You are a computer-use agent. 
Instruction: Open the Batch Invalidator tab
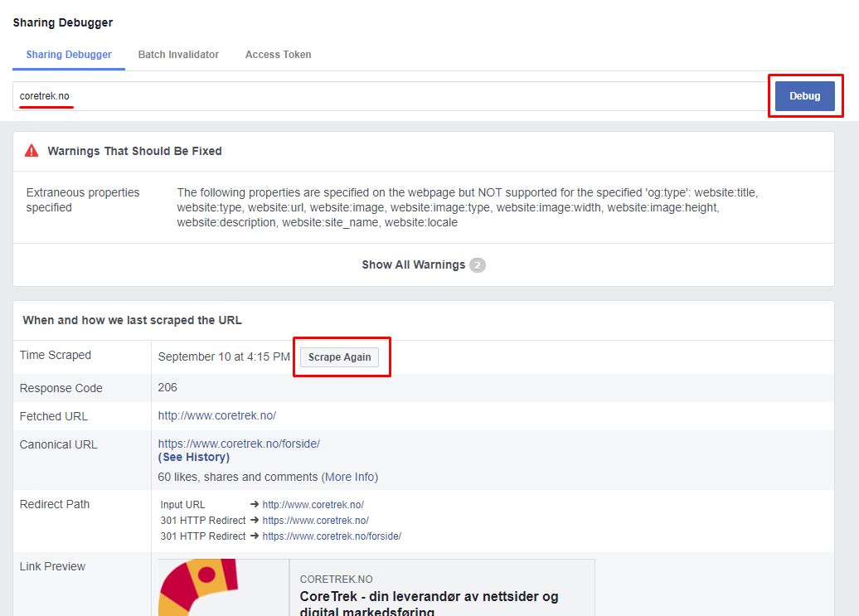(178, 55)
